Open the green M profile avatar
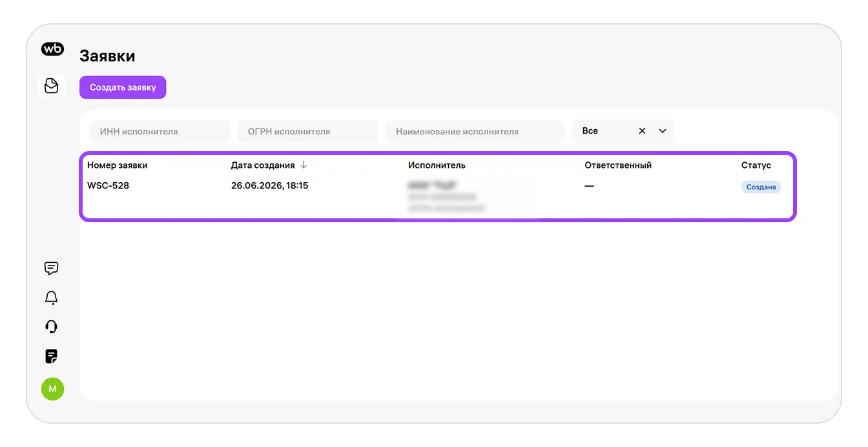 pos(52,389)
